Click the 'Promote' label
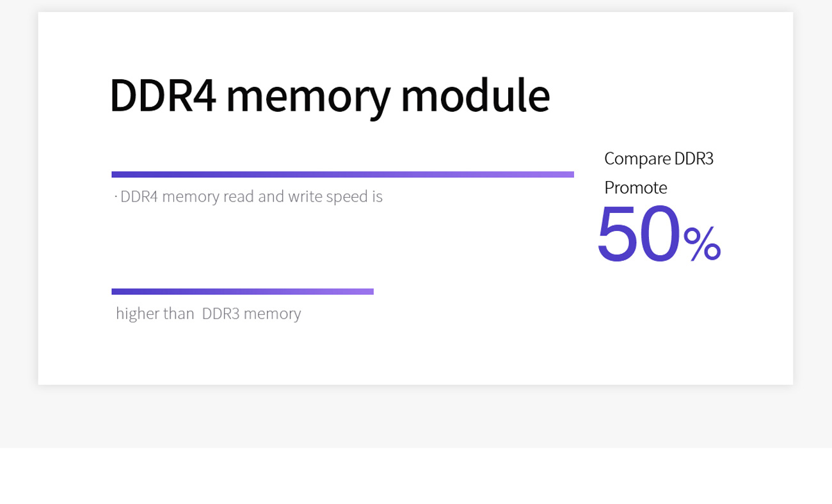832x504 pixels. [636, 187]
